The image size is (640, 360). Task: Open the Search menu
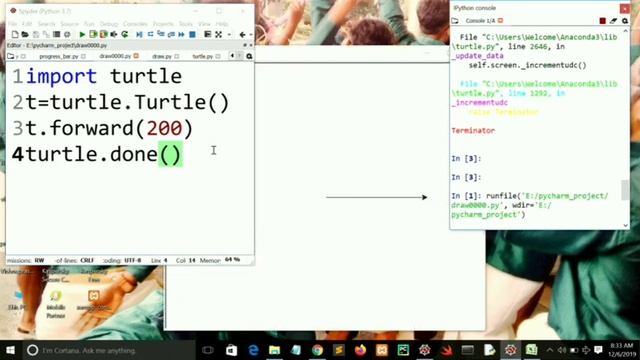[46, 24]
